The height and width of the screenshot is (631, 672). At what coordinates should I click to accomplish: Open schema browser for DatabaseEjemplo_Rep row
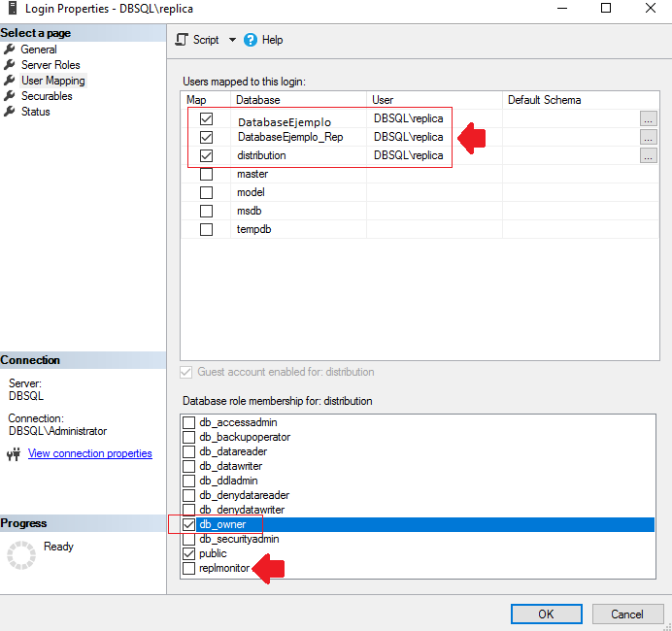[x=648, y=138]
